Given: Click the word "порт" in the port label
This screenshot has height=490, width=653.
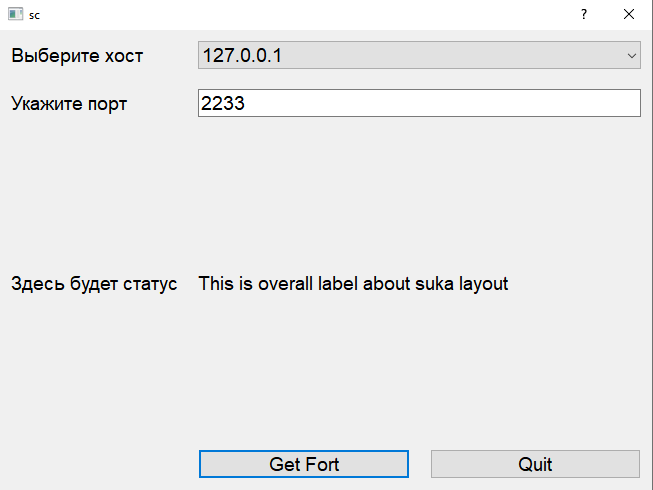Looking at the screenshot, I should click(107, 104).
